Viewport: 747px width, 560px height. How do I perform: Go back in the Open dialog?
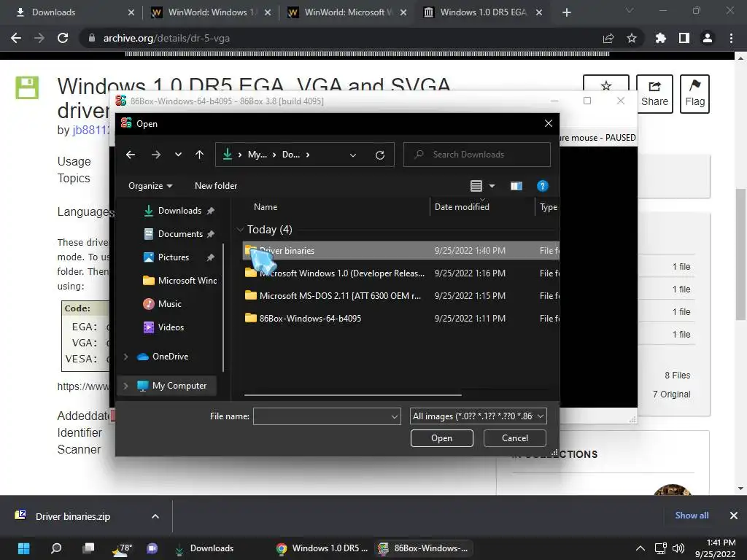[x=131, y=155]
